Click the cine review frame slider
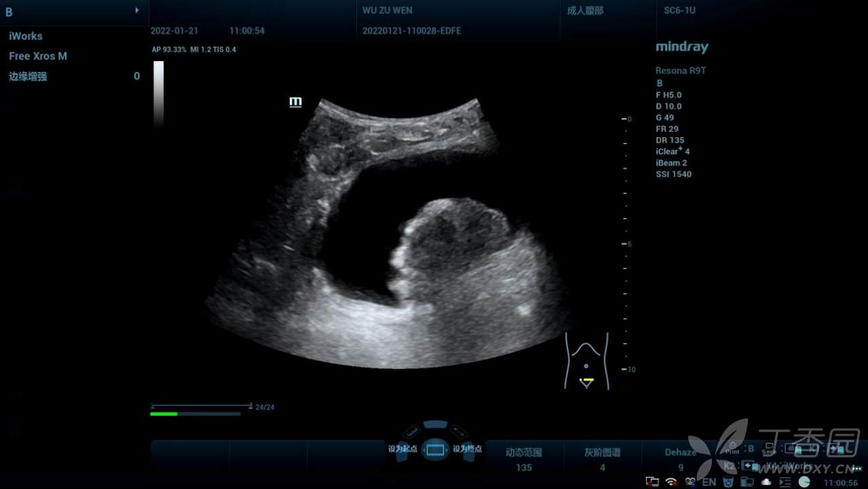 tap(201, 406)
